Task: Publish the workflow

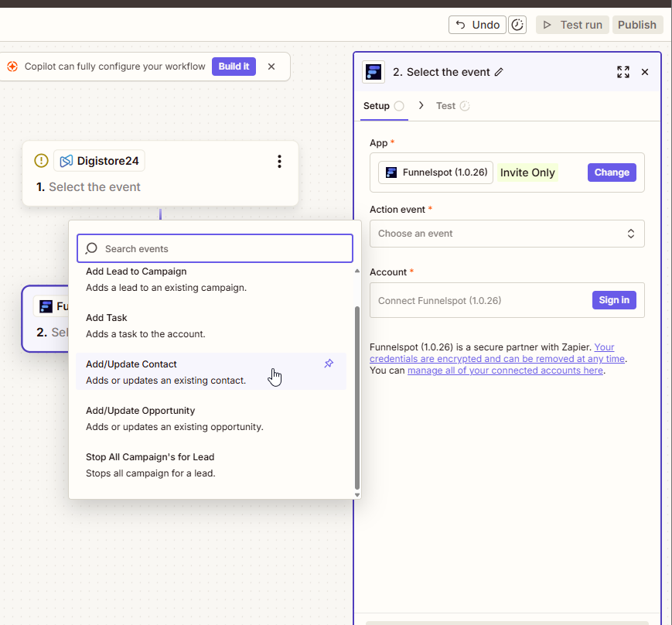Action: click(x=637, y=25)
